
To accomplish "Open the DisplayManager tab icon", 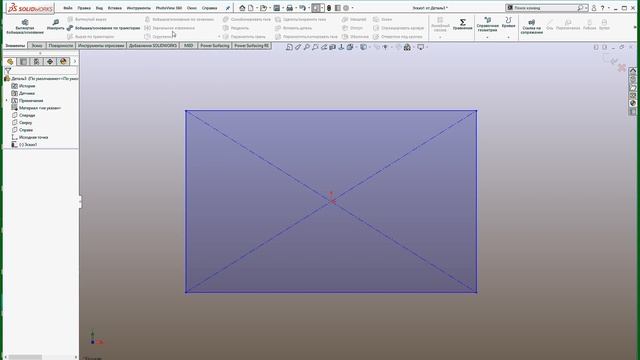I will pos(63,61).
